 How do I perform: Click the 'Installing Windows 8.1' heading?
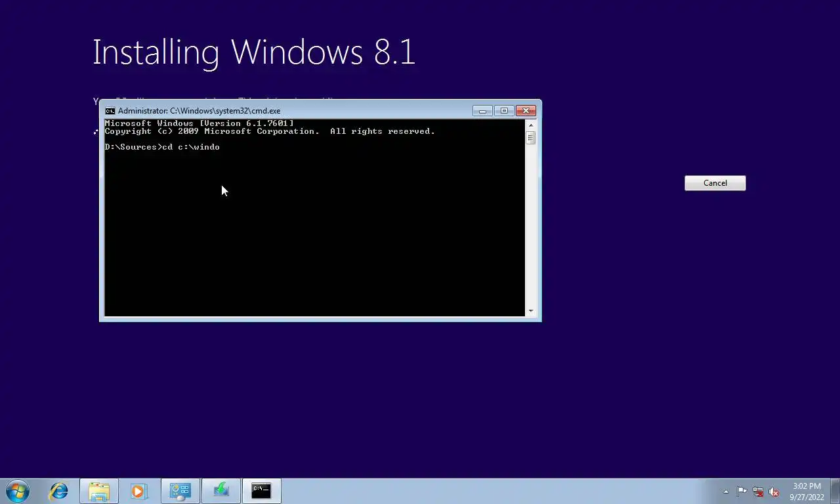point(254,52)
